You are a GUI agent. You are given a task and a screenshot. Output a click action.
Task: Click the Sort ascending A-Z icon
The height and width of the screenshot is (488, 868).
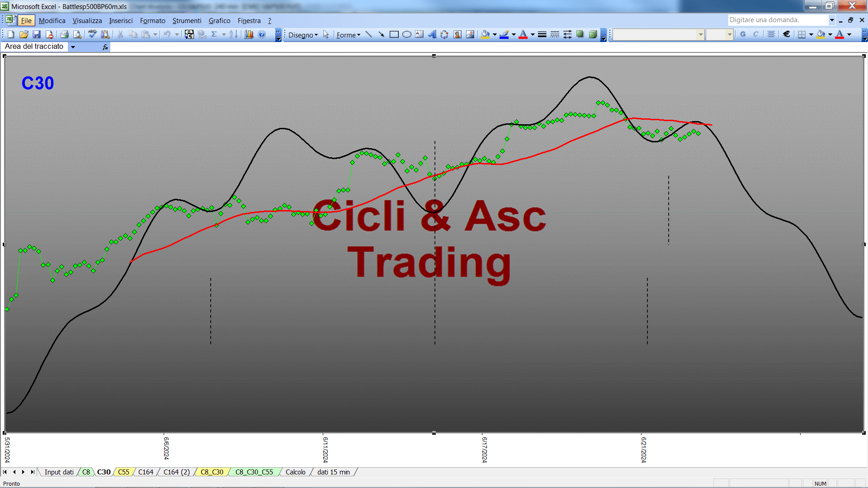(x=233, y=35)
